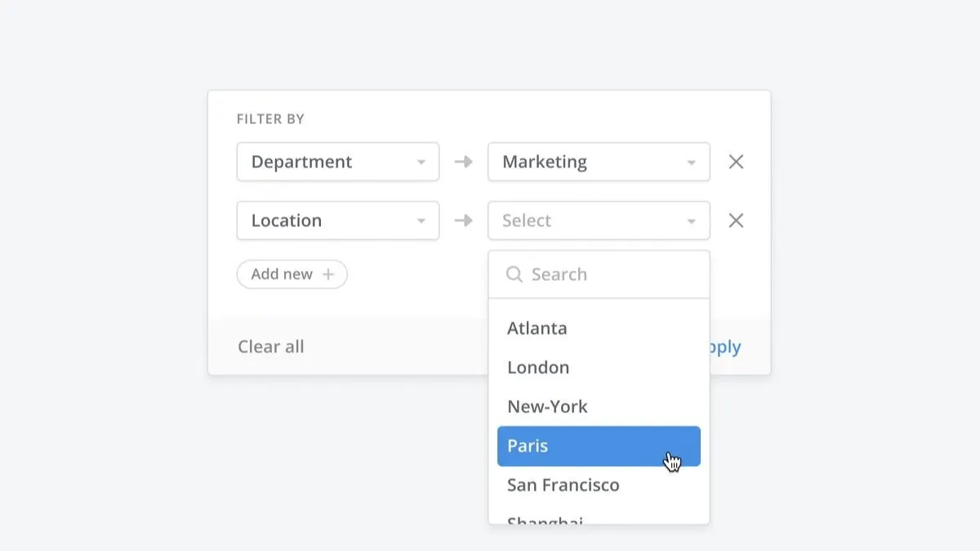Select Shanghai at the bottom of the list
The width and height of the screenshot is (980, 551).
click(545, 521)
